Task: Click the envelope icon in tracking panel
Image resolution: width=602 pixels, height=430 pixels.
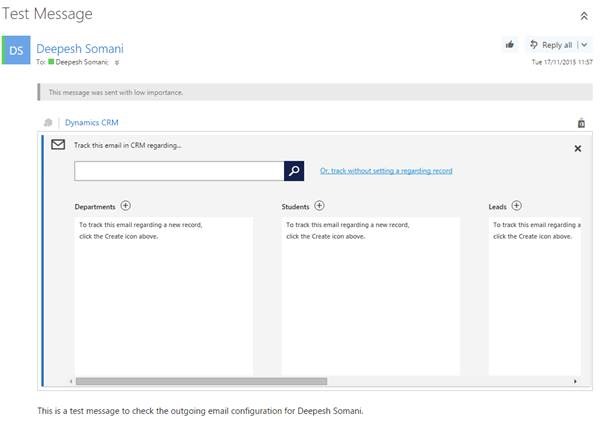Action: [x=58, y=146]
